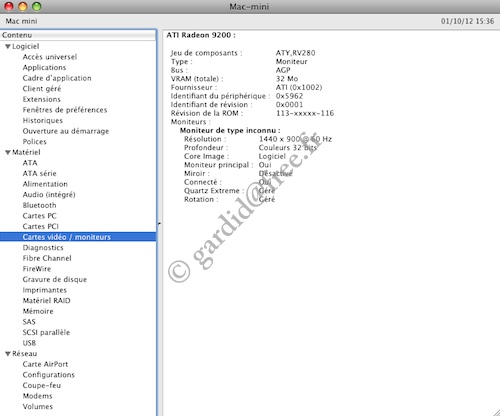This screenshot has height=416, width=500.
Task: Select USB in hardware list
Action: tap(29, 343)
